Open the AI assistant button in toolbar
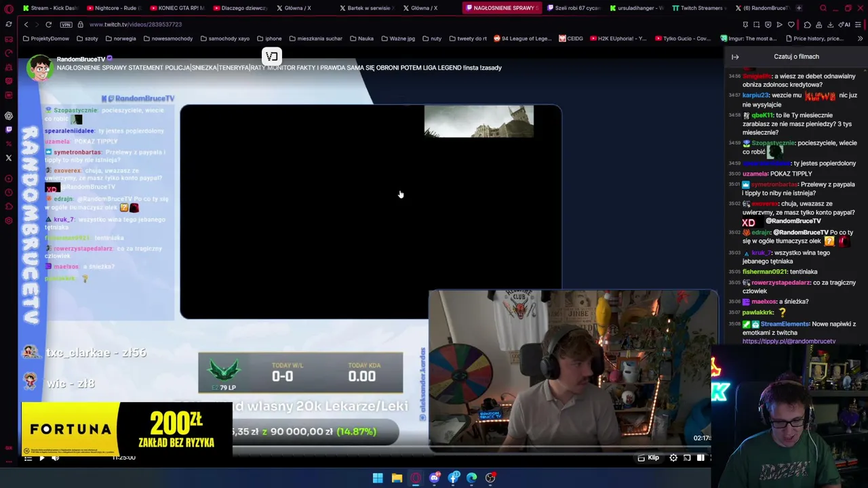The image size is (868, 488). pos(846,24)
